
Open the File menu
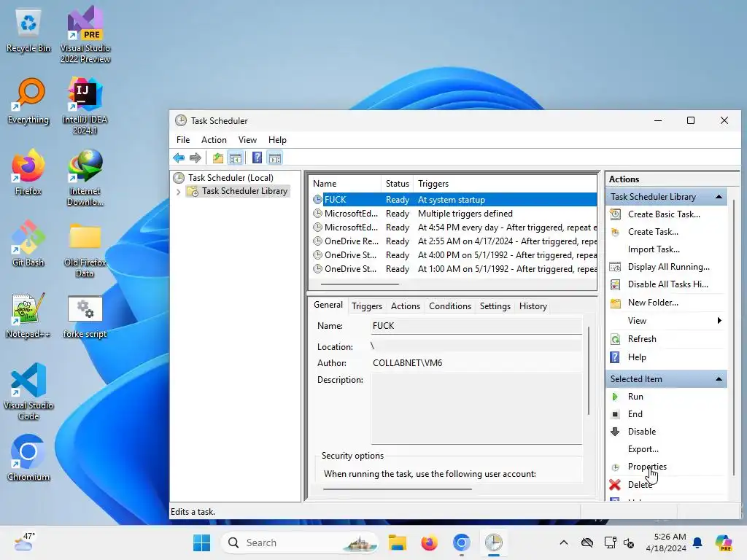point(183,140)
